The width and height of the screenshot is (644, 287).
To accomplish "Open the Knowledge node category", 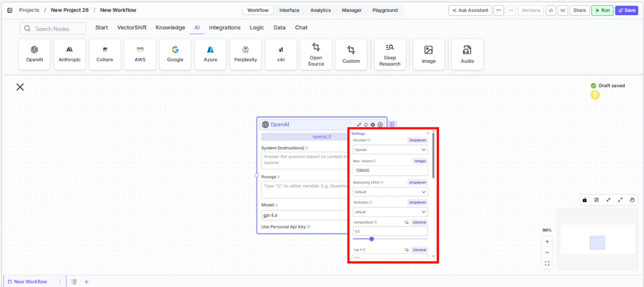I will pos(170,28).
